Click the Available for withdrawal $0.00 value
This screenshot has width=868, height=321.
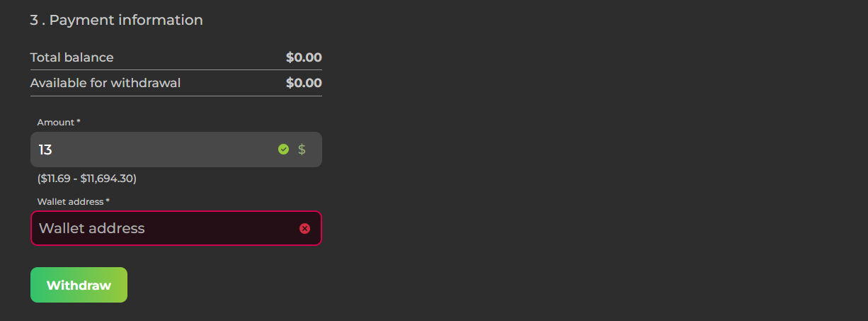point(304,83)
